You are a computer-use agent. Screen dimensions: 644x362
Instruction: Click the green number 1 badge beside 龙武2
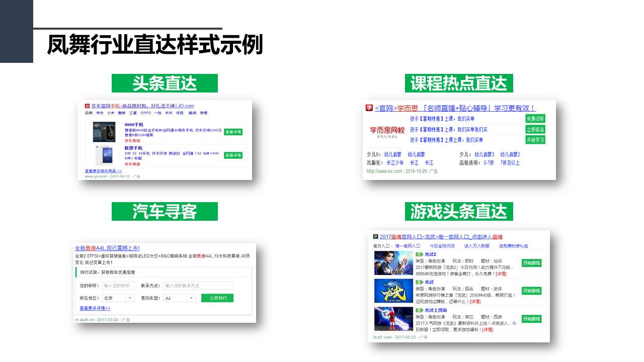[x=419, y=254]
